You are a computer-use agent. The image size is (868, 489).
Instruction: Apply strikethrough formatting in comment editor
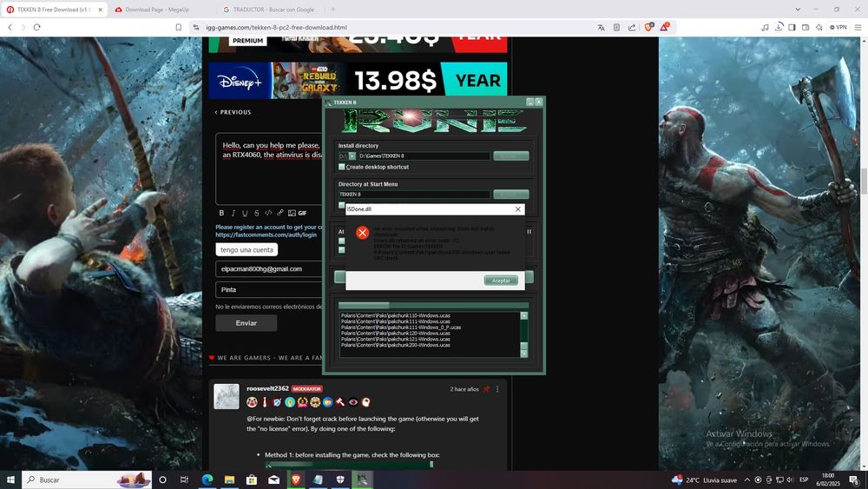[x=256, y=213]
